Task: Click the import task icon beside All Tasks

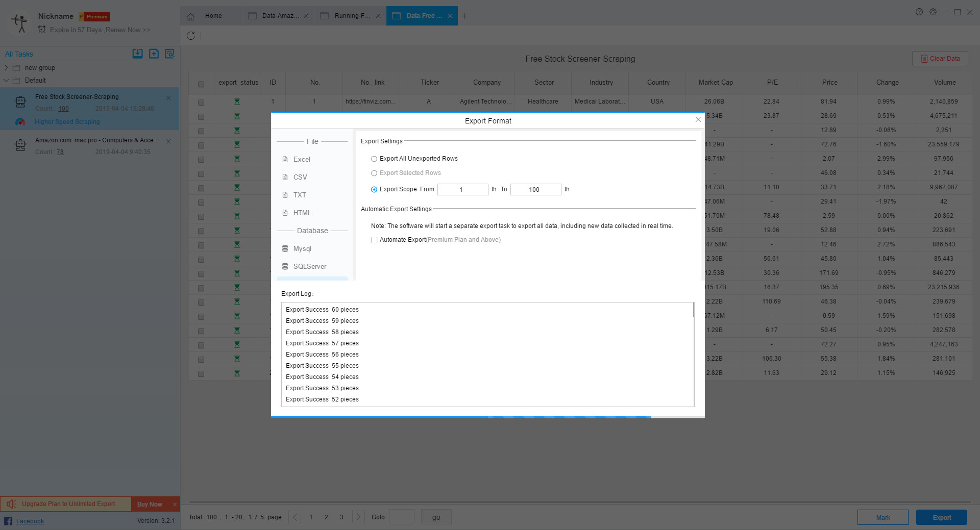Action: pos(137,54)
